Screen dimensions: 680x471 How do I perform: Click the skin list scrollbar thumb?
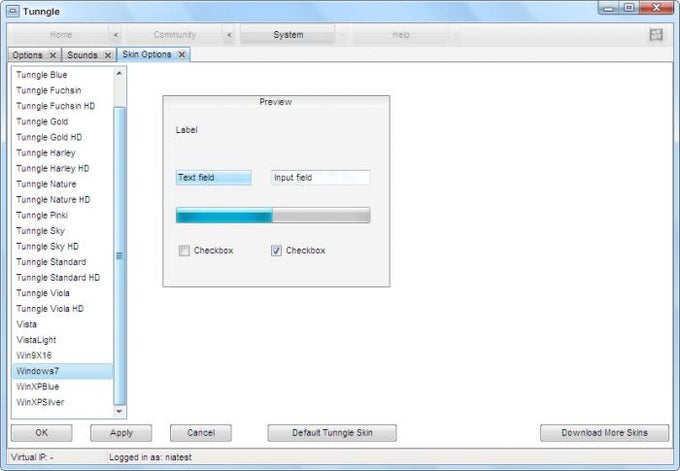pyautogui.click(x=120, y=256)
